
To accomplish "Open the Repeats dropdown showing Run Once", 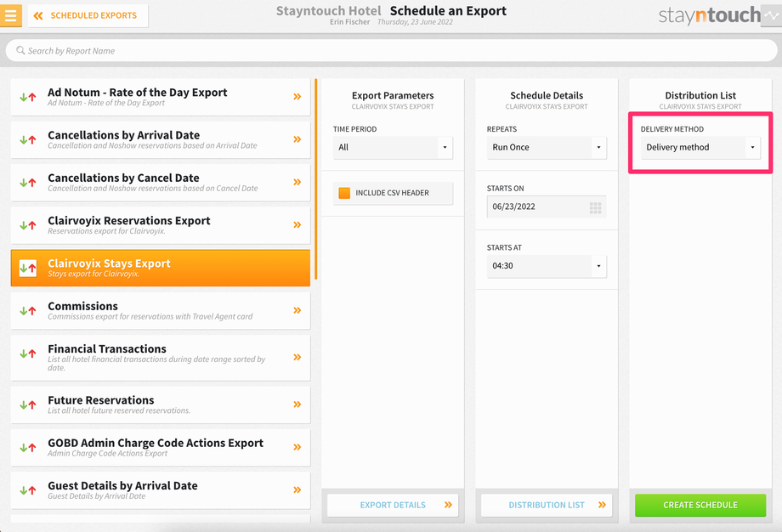I will click(x=547, y=148).
